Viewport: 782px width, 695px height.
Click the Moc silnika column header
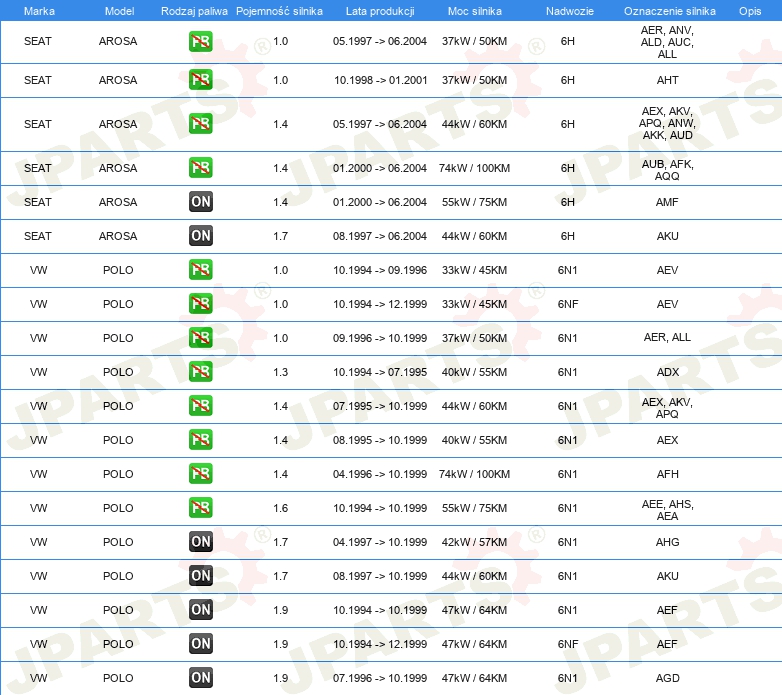[x=474, y=10]
